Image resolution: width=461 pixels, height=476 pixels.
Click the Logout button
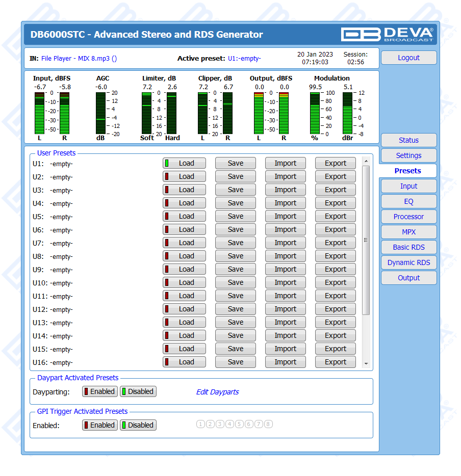pos(408,58)
